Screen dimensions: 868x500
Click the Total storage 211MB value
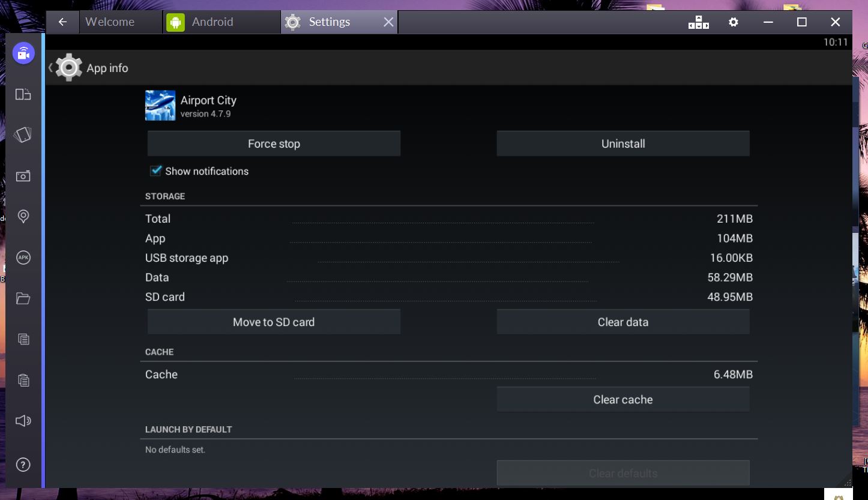point(734,218)
